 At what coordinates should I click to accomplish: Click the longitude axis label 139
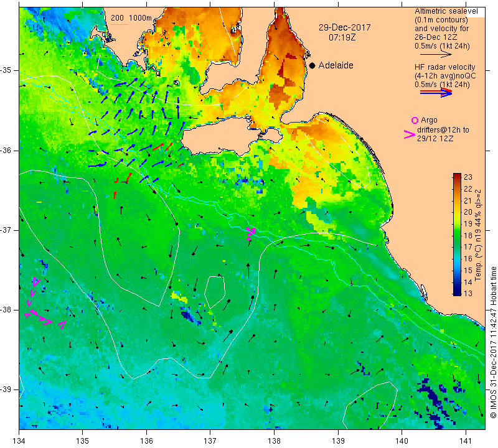[338, 441]
